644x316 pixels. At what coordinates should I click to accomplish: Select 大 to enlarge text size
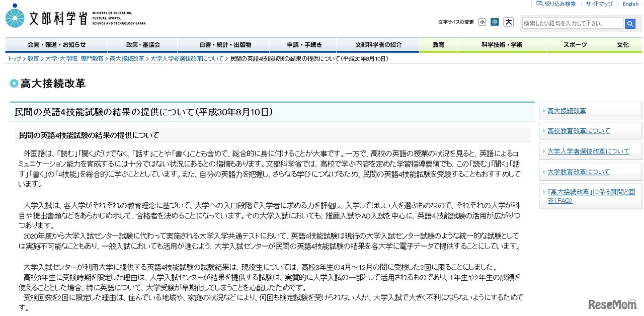[509, 22]
